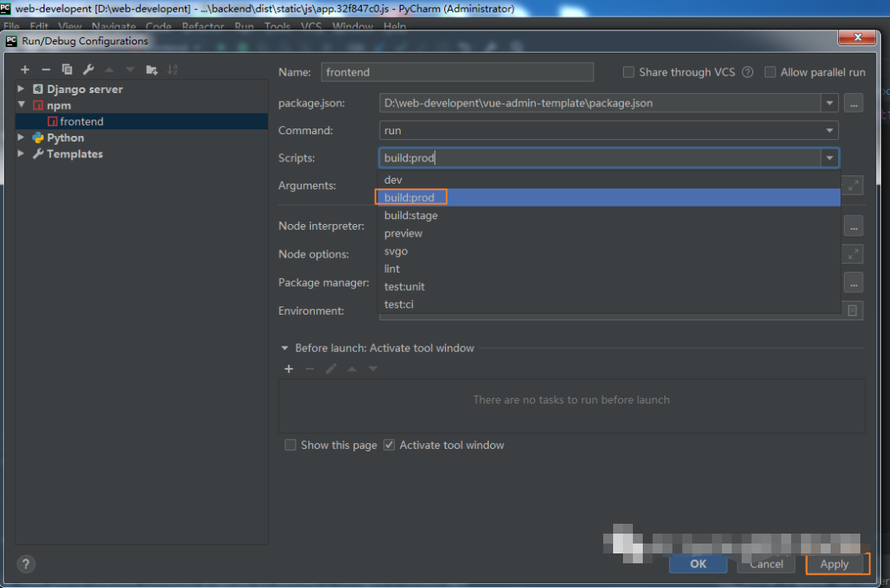Viewport: 890px width, 588px height.
Task: Add a new run configuration
Action: 25,69
